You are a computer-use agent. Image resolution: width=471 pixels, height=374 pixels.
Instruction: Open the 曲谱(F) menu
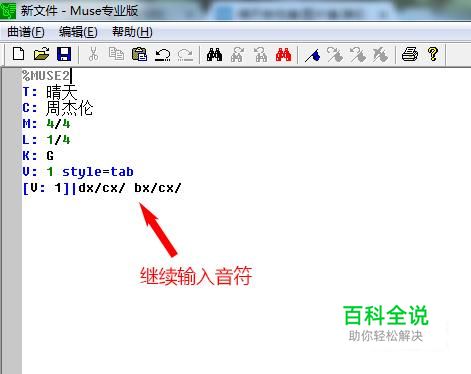(x=26, y=32)
